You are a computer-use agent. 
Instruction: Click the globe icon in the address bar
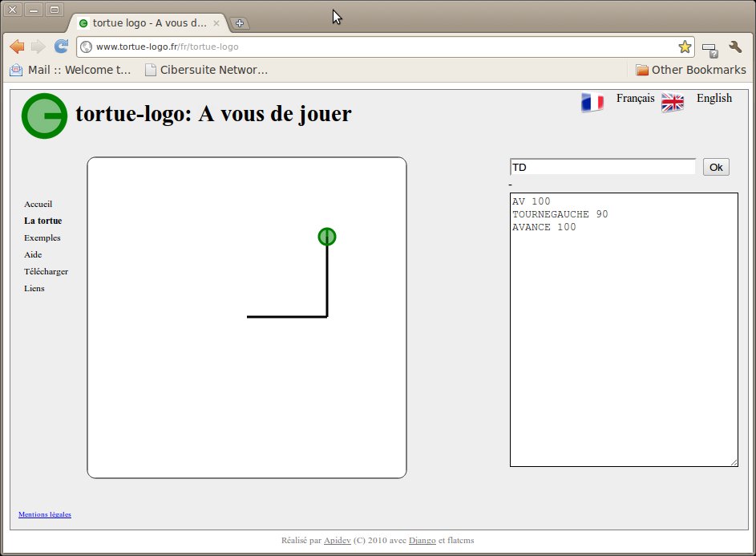87,47
